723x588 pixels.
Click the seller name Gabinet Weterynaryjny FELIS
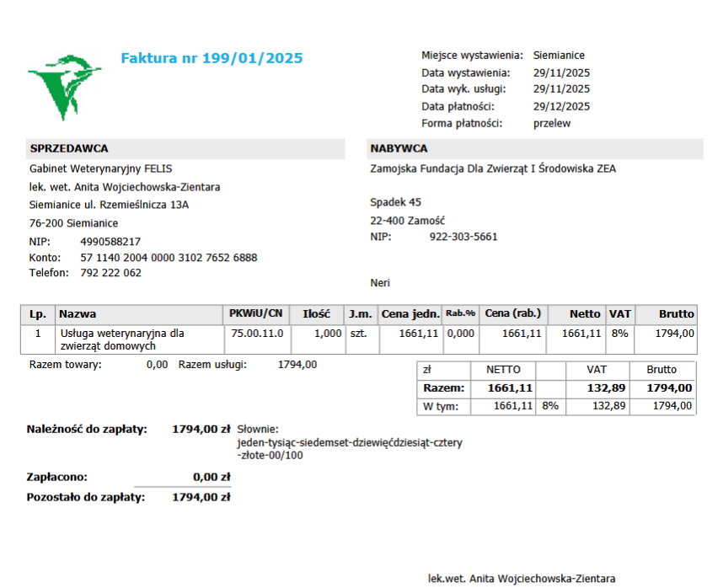[100, 168]
